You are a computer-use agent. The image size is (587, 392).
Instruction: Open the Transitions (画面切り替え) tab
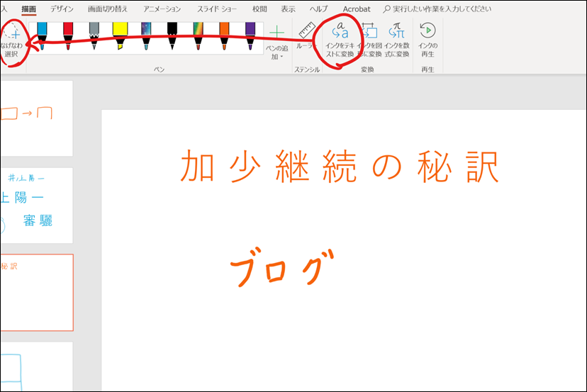click(x=108, y=9)
